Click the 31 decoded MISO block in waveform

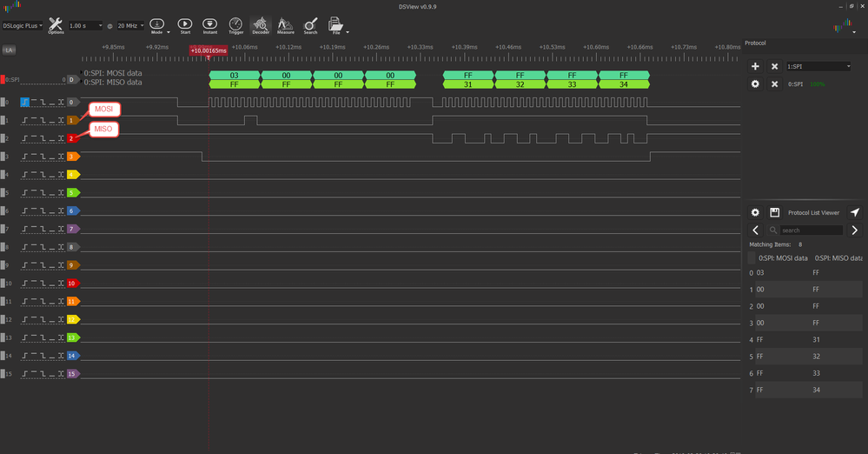467,84
